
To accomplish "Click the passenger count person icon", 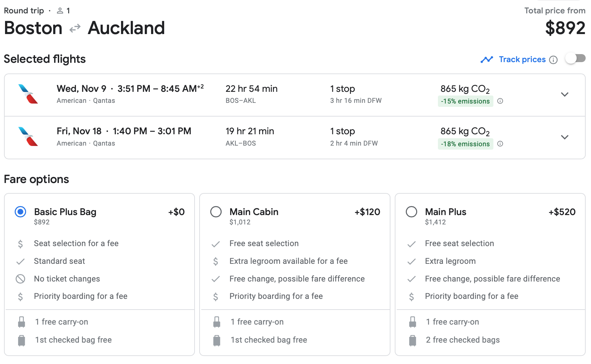I will [60, 11].
